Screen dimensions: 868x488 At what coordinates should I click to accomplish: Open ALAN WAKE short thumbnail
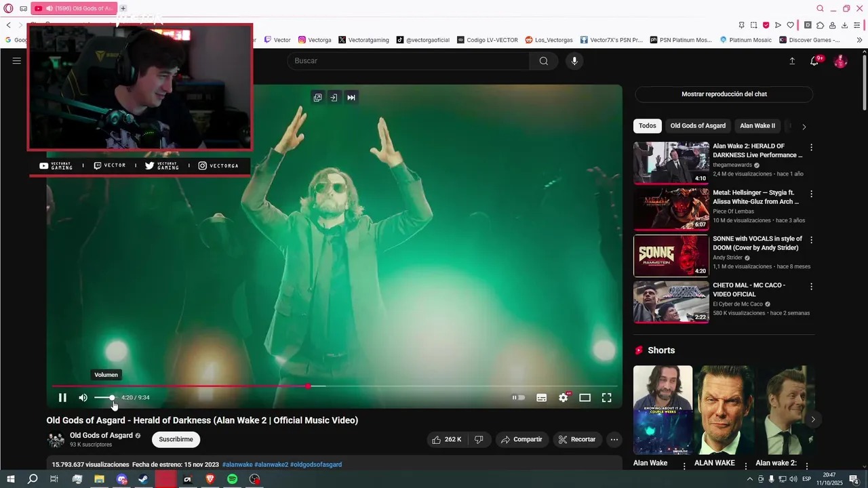tap(724, 410)
